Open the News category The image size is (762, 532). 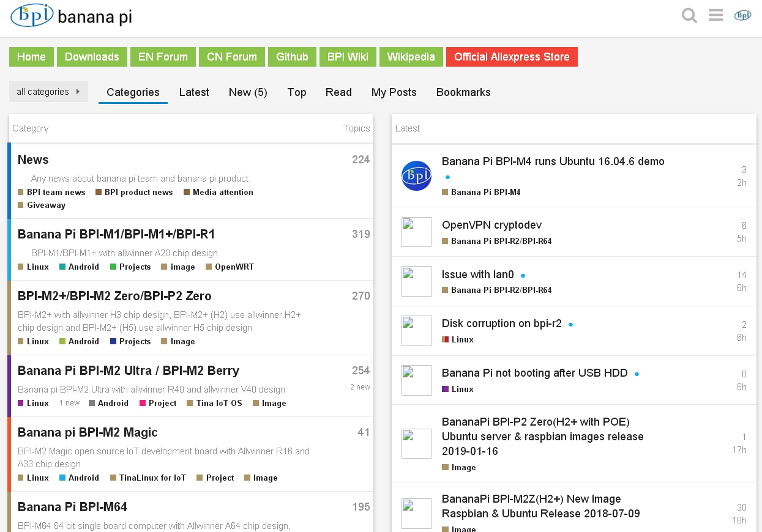pyautogui.click(x=33, y=160)
